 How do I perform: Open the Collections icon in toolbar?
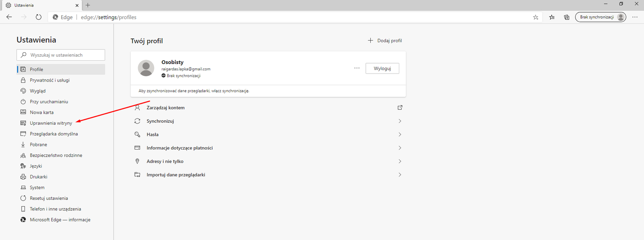566,17
